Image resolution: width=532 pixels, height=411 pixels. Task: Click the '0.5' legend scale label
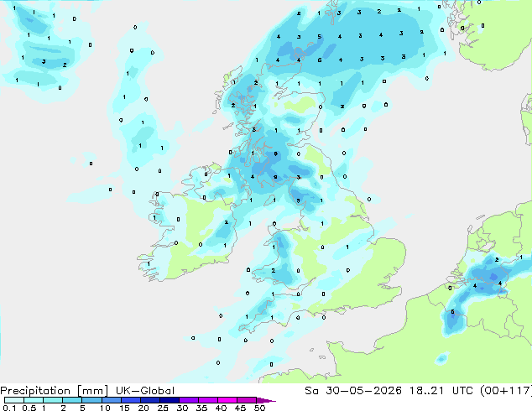pyautogui.click(x=29, y=408)
